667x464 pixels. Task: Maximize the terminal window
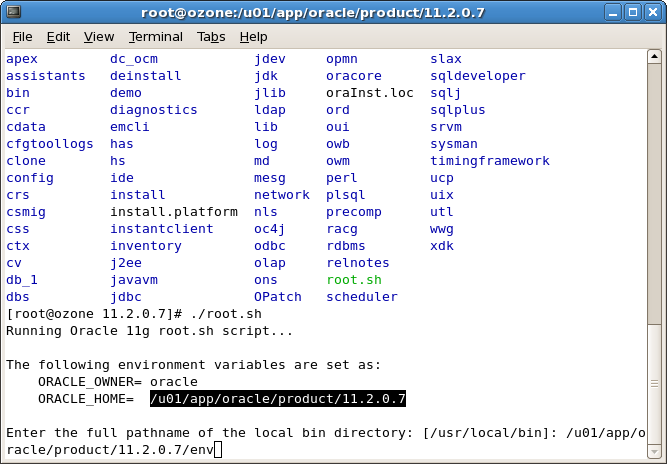633,12
